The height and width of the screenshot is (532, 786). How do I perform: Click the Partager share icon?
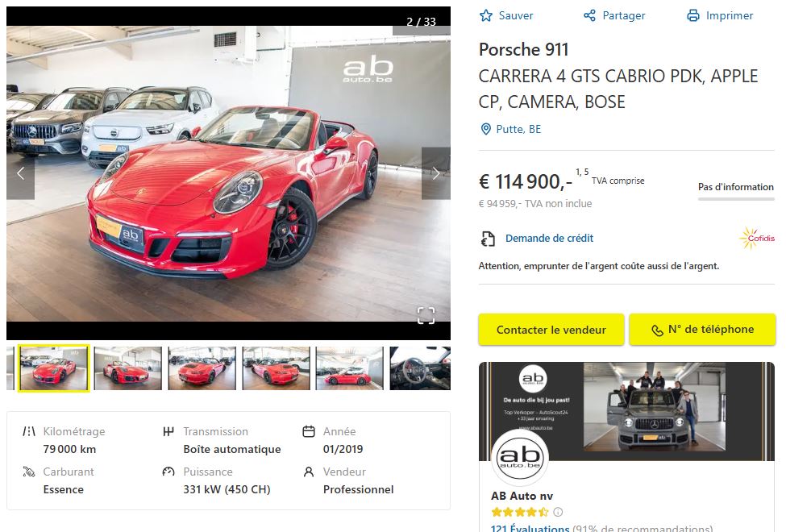click(x=589, y=15)
